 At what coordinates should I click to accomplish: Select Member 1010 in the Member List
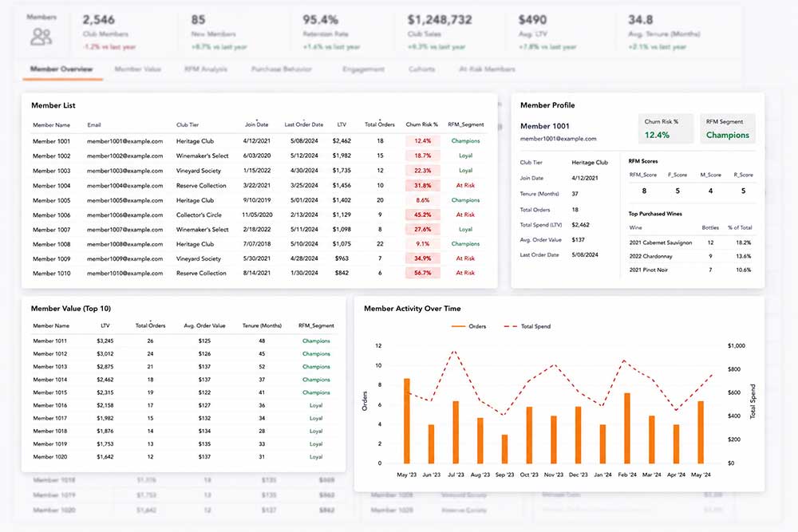(x=51, y=273)
